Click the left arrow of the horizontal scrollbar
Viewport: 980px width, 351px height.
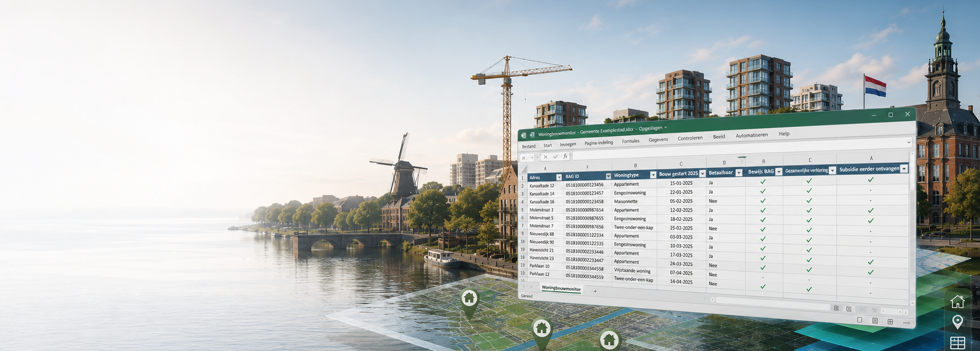712,299
